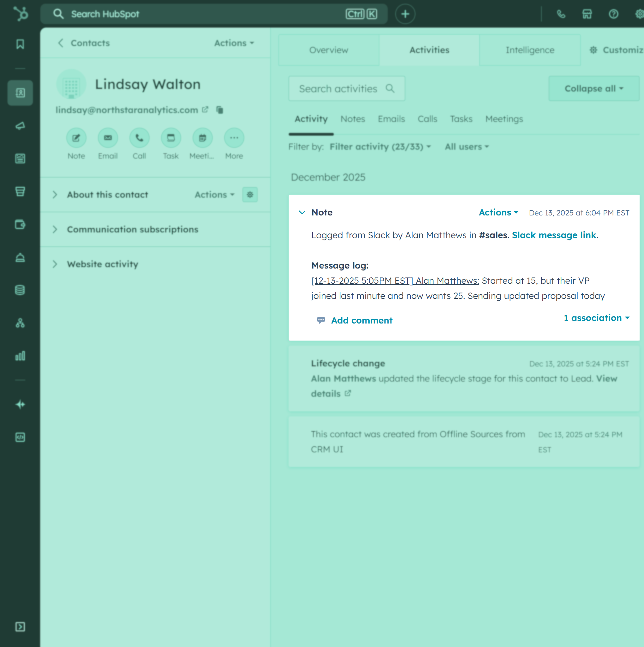Select the Call icon on the contact card

(x=139, y=138)
